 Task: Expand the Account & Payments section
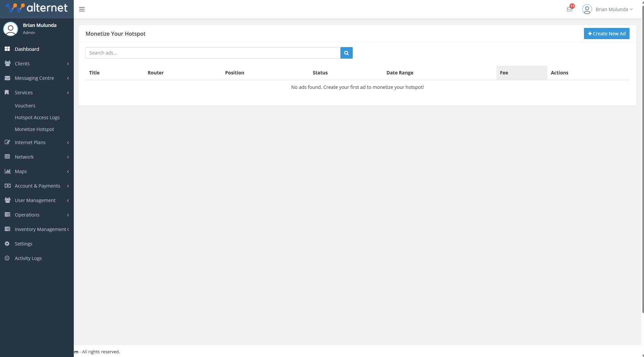(x=37, y=186)
